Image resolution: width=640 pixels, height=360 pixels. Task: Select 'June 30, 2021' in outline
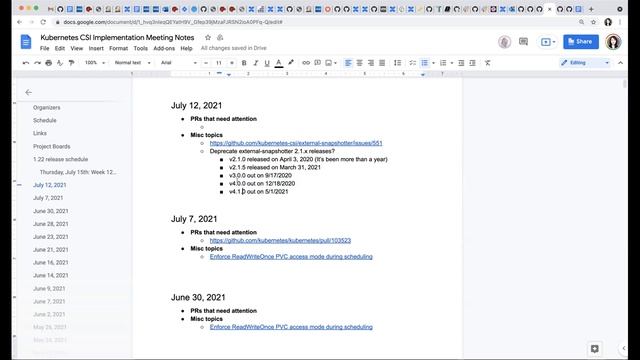coord(51,211)
